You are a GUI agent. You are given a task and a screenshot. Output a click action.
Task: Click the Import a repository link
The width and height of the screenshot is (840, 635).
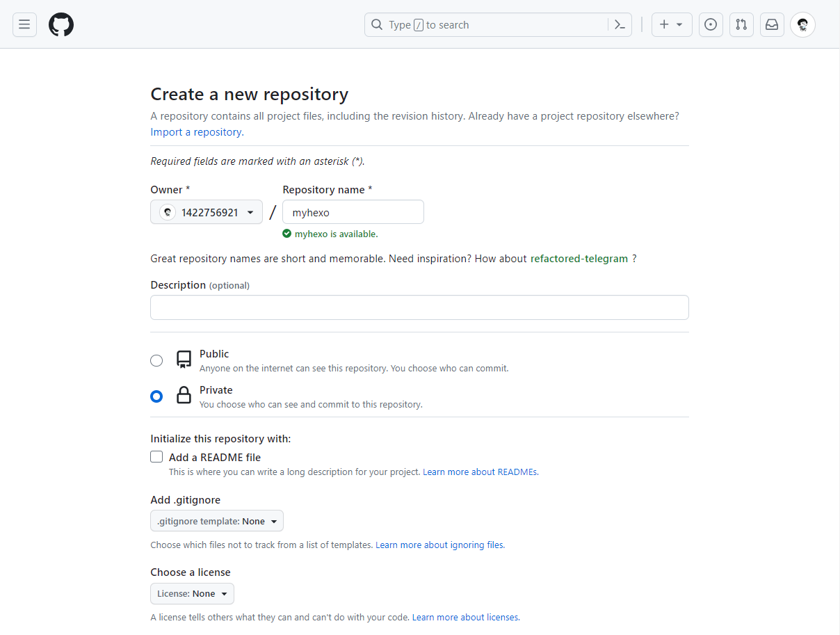coord(197,132)
